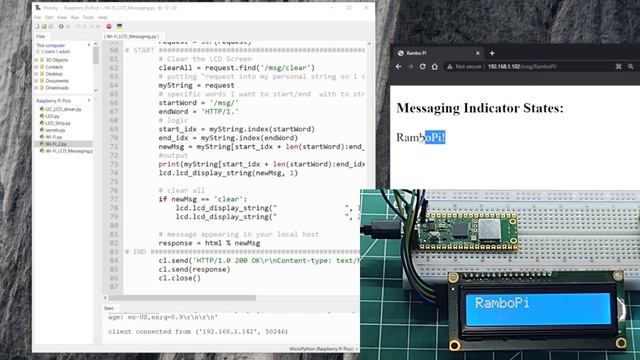
Task: Click the MicroPython (Raspberry Pi Pico) interpreter label
Action: (x=321, y=349)
